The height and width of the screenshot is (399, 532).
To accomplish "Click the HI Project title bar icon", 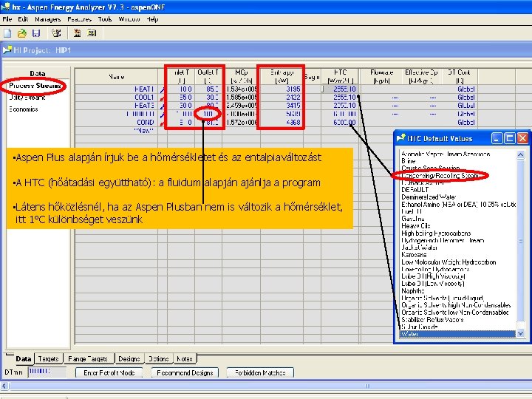I will point(7,50).
